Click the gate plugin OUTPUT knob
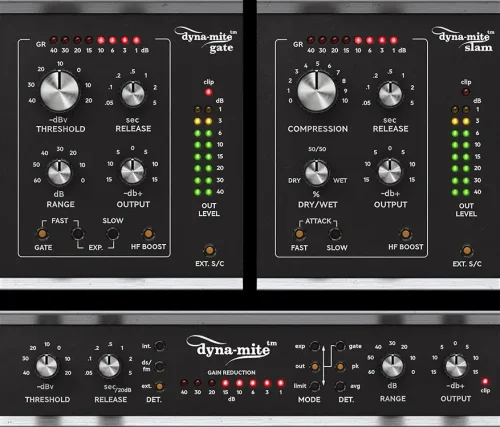The width and height of the screenshot is (500, 427). click(133, 172)
